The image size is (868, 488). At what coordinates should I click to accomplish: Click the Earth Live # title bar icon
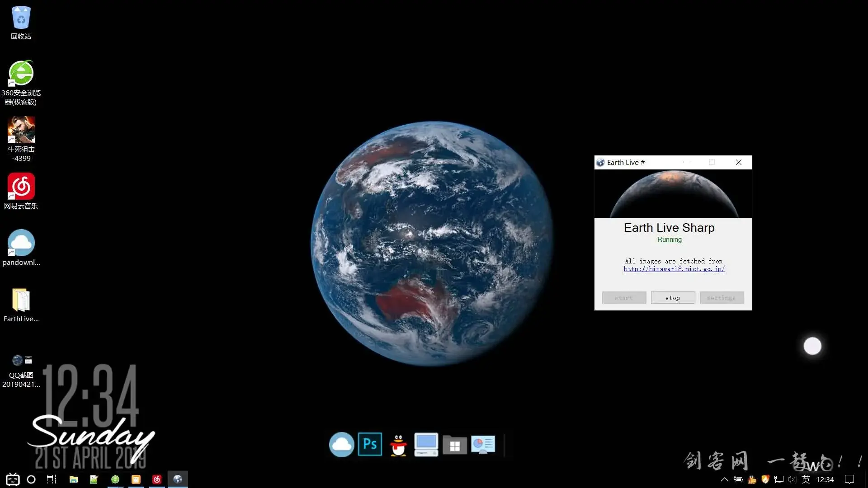point(600,162)
